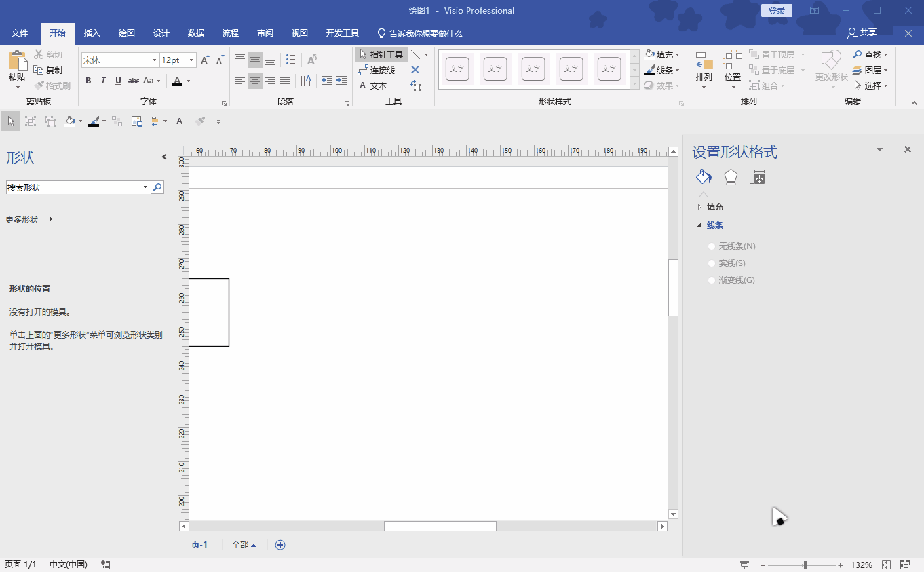Open the Effects tab (pentagon icon)
The width and height of the screenshot is (924, 572).
(x=730, y=177)
